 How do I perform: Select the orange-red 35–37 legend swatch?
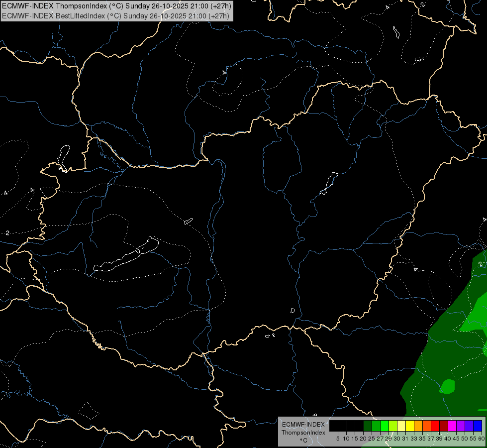click(427, 426)
